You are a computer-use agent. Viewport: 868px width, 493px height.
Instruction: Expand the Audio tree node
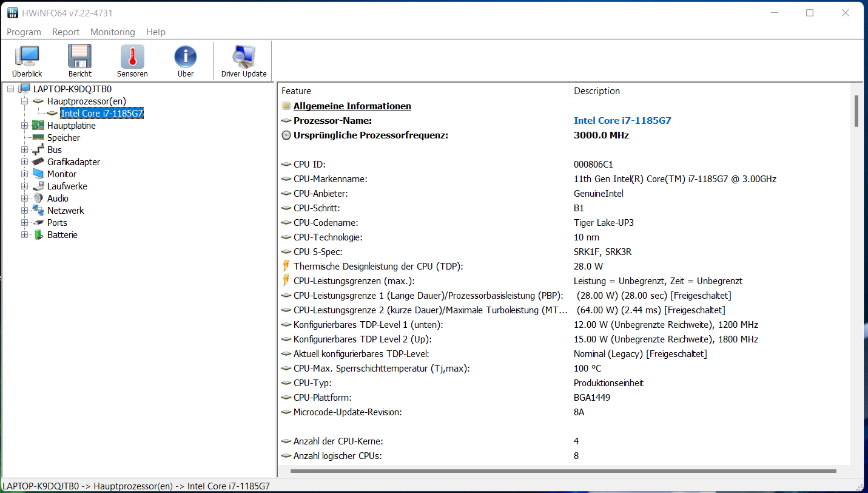click(x=24, y=199)
